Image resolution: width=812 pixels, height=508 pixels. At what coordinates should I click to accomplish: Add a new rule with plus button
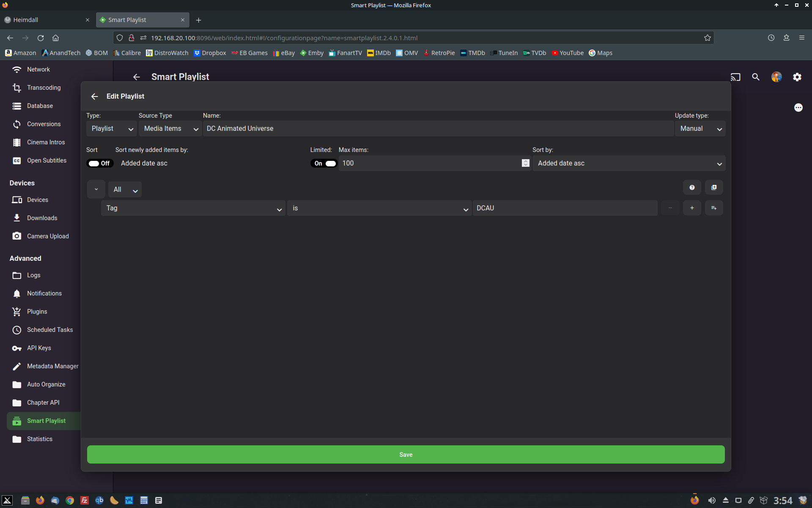point(692,208)
